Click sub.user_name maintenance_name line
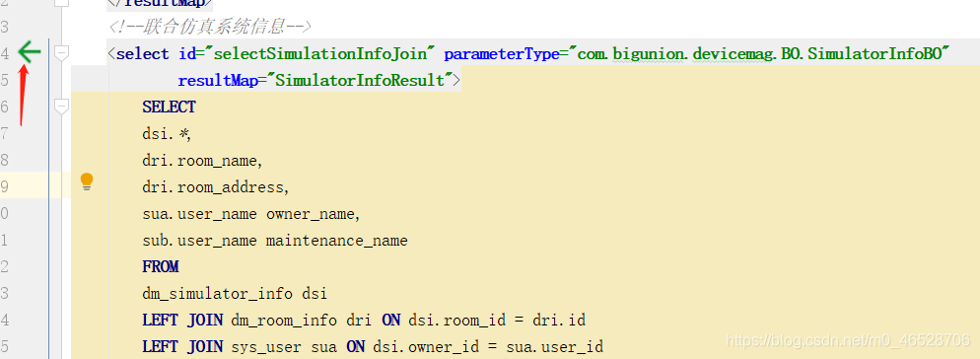The height and width of the screenshot is (359, 980). point(275,241)
